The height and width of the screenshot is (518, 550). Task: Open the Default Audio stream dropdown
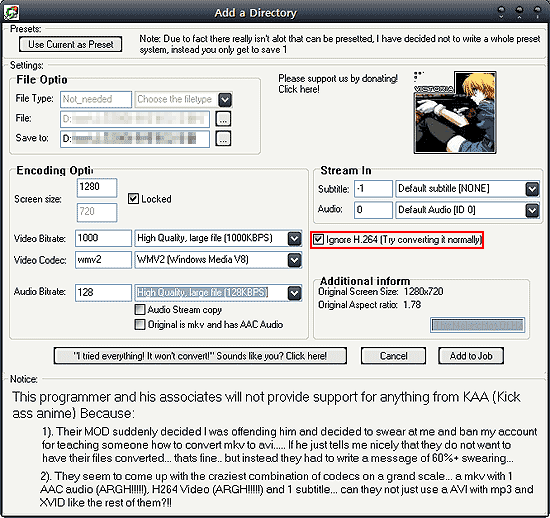pyautogui.click(x=532, y=210)
